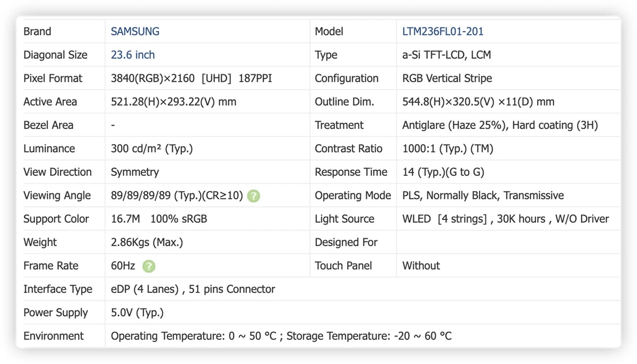Select the 1000:1 (Typ.) (TM) value
Viewport: 637px width, 364px height.
tap(448, 149)
